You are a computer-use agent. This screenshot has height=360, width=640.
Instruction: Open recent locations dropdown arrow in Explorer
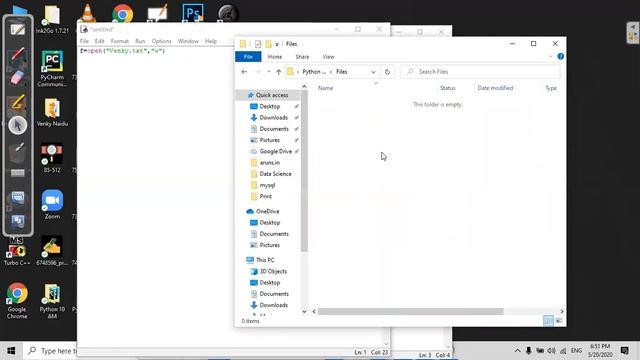tap(269, 72)
